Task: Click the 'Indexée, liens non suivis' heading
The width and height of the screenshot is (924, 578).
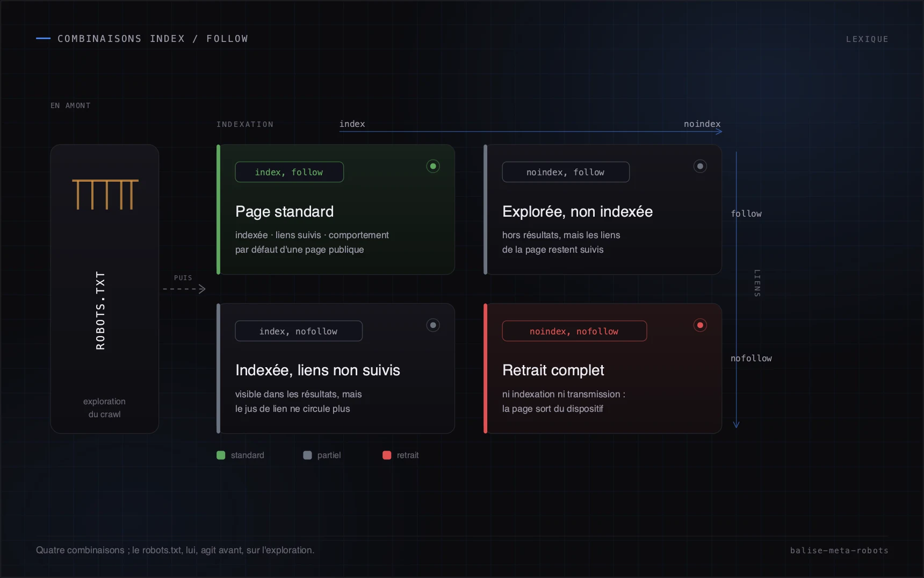Action: (317, 370)
